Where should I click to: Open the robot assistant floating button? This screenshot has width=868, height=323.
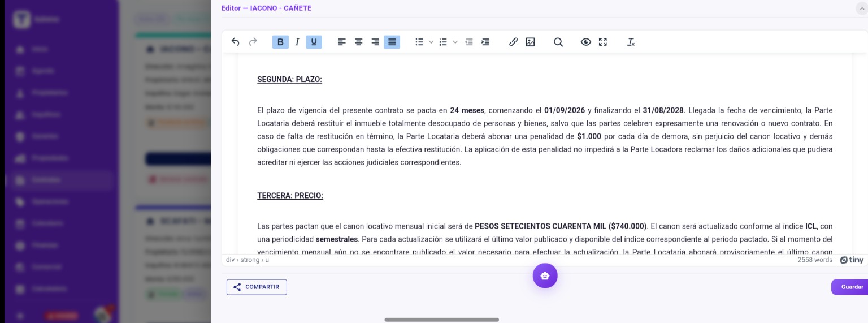(545, 276)
